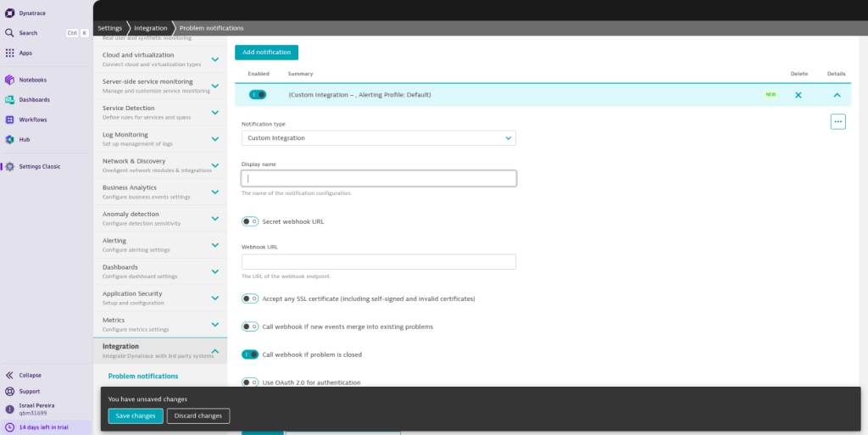Delete the Custom Integration notification with X
The width and height of the screenshot is (868, 435).
[x=798, y=95]
